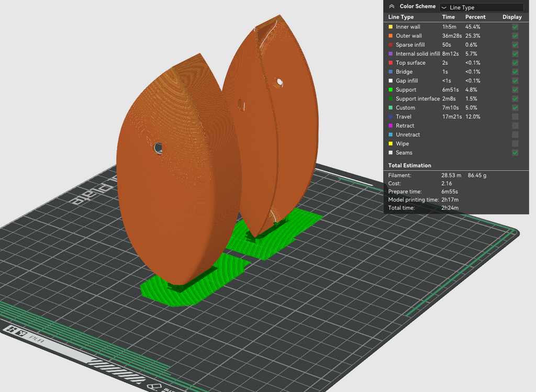This screenshot has width=536, height=392.
Task: Click the Outer wall orange color swatch
Action: pyautogui.click(x=390, y=36)
